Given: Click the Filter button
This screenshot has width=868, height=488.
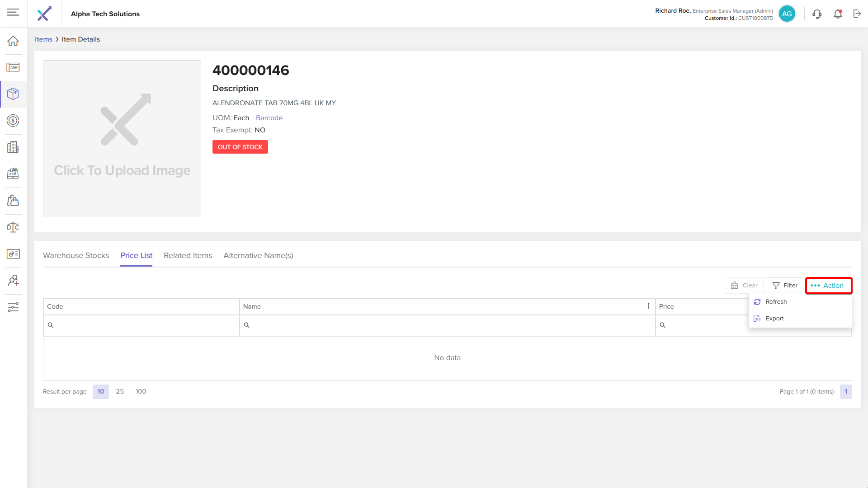Looking at the screenshot, I should (x=784, y=286).
